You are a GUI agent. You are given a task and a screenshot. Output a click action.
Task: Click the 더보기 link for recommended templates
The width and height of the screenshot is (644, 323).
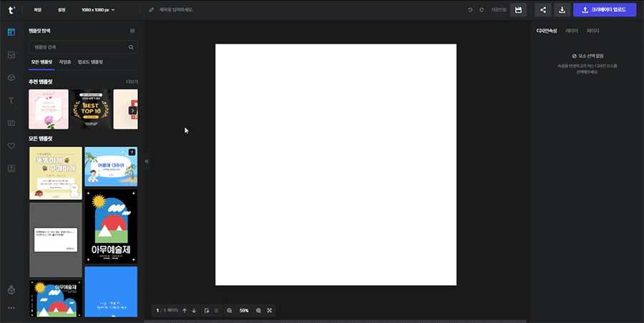pos(131,82)
